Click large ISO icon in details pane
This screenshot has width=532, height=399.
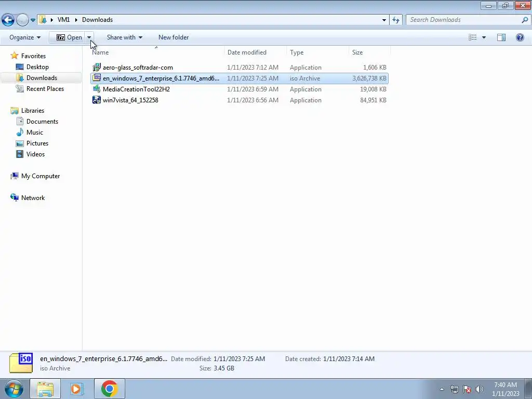pyautogui.click(x=21, y=363)
